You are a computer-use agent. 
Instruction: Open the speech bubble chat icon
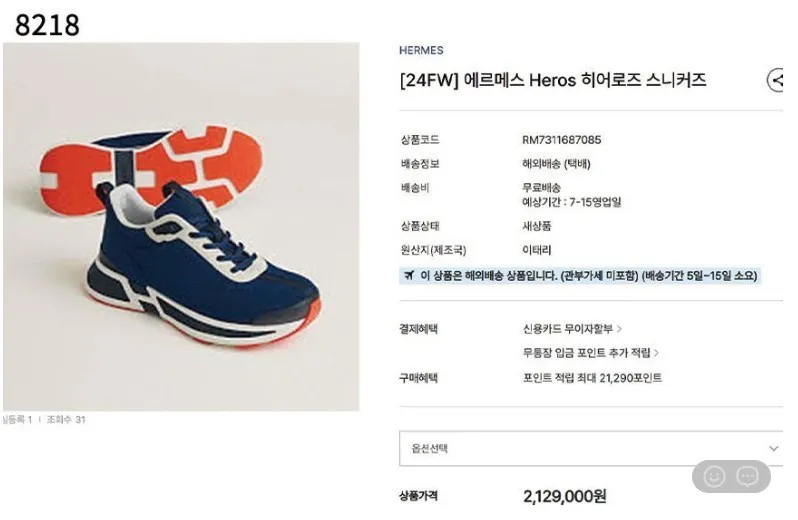point(748,477)
